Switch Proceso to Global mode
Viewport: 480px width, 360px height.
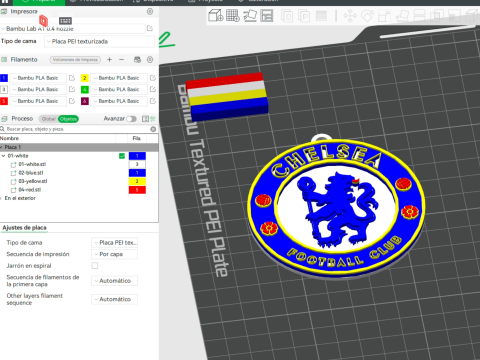[48, 119]
